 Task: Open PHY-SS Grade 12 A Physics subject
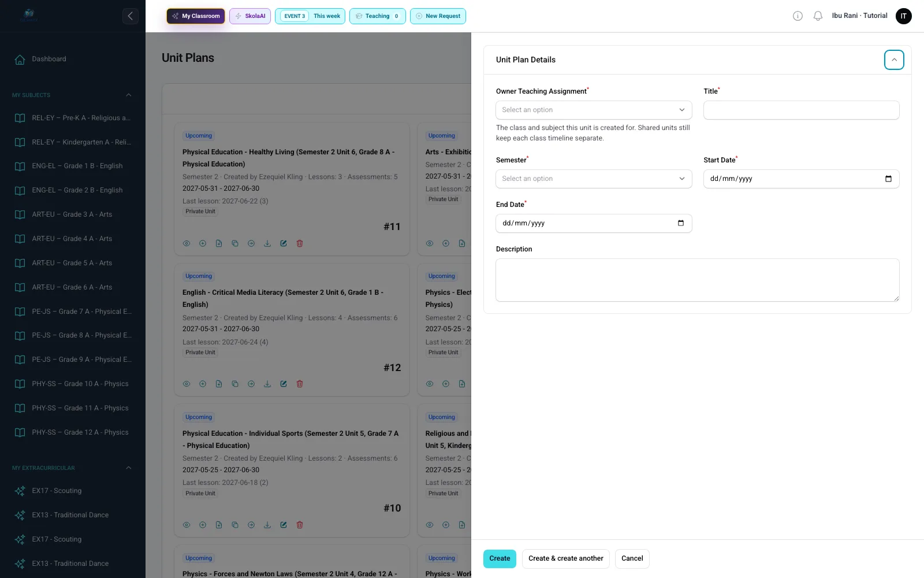click(x=73, y=432)
